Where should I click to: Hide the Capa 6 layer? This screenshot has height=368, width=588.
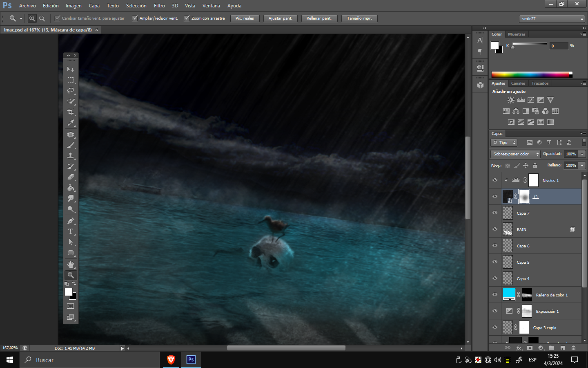click(x=495, y=246)
